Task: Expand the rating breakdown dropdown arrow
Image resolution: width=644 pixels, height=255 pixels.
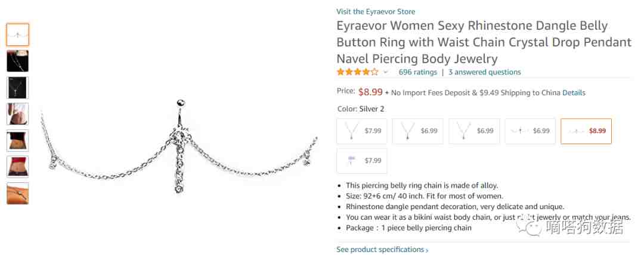Action: pyautogui.click(x=386, y=73)
